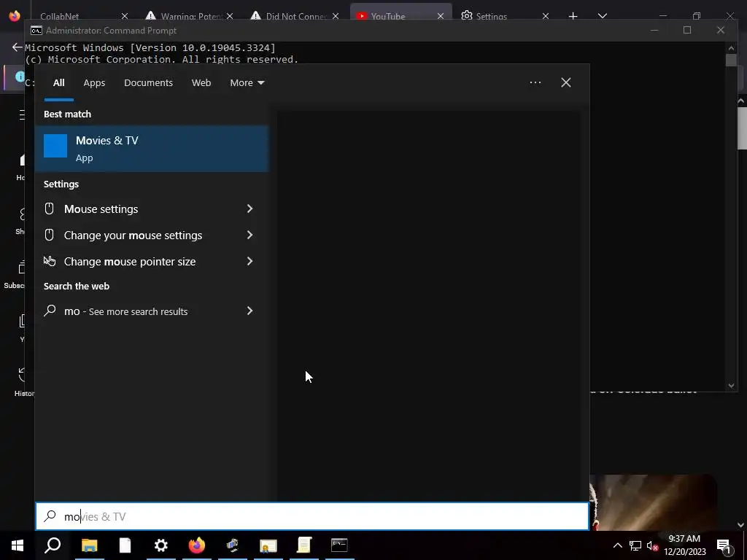Screen dimensions: 747x560
Task: Click the magnifier icon beside mo web result
Action: tap(50, 311)
